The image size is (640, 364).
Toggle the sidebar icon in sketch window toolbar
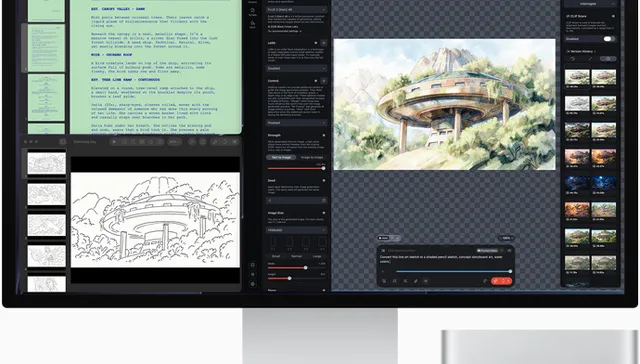[x=62, y=142]
